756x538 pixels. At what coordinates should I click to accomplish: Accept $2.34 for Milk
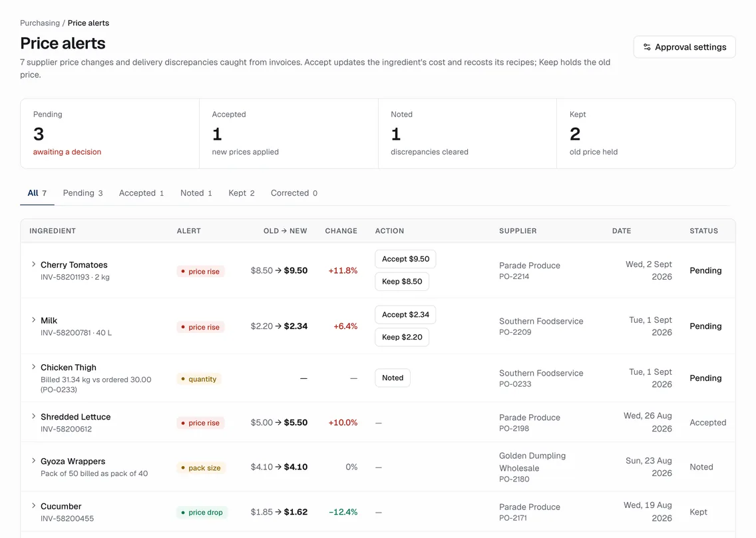click(x=405, y=314)
